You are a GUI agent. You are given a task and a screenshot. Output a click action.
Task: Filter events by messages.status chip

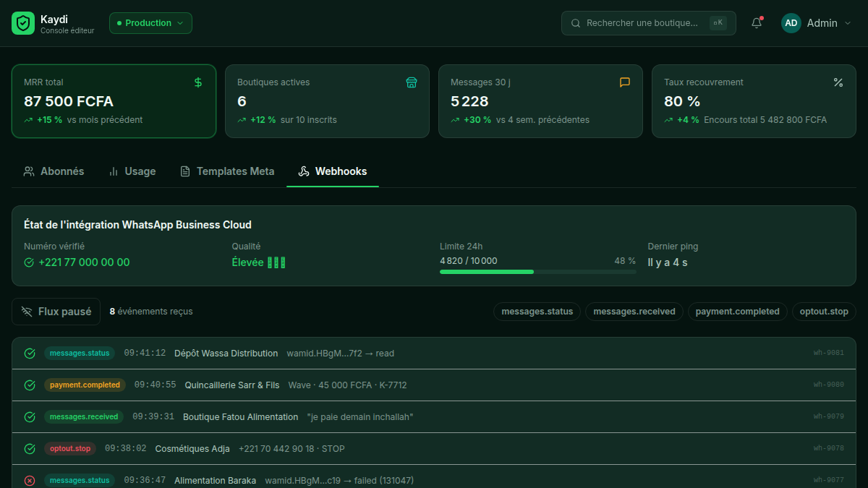pos(537,312)
